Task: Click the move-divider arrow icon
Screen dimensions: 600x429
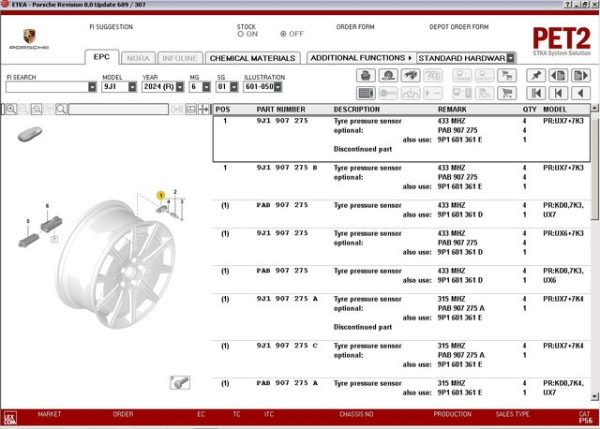Action: click(204, 109)
